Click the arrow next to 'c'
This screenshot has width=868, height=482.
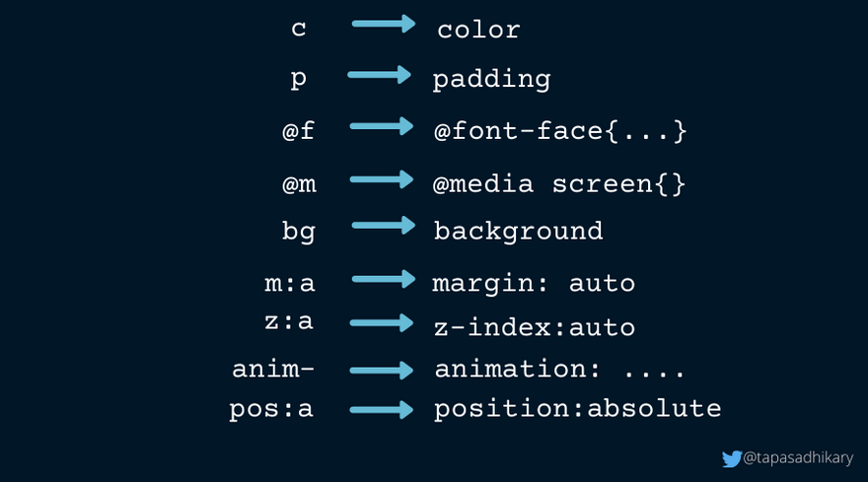384,24
